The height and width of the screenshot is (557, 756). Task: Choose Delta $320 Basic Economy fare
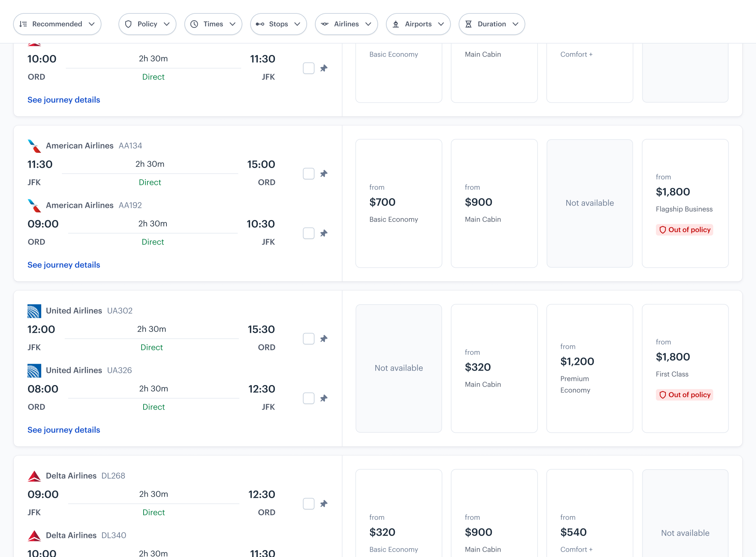(x=399, y=513)
